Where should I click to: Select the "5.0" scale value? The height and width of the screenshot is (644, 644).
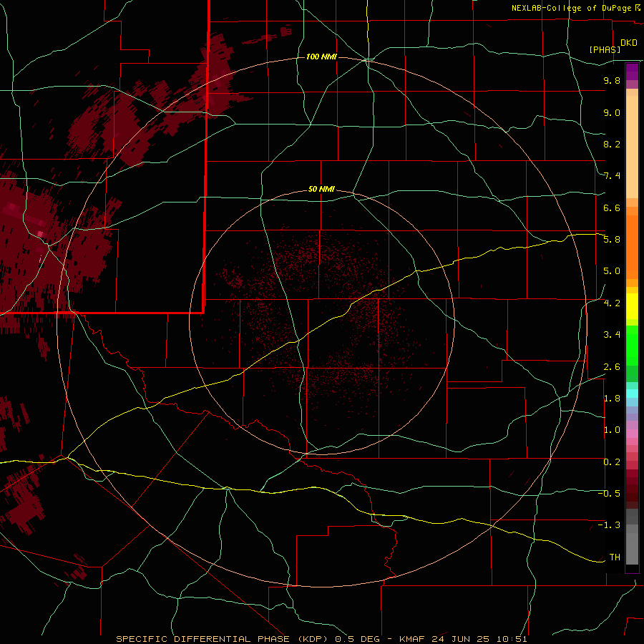pos(612,271)
